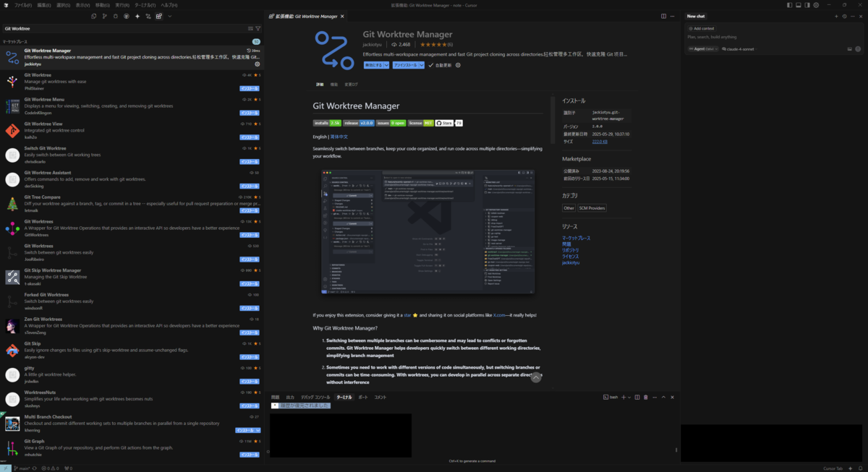Open the 出力 output panel tab
The height and width of the screenshot is (472, 868).
point(290,397)
